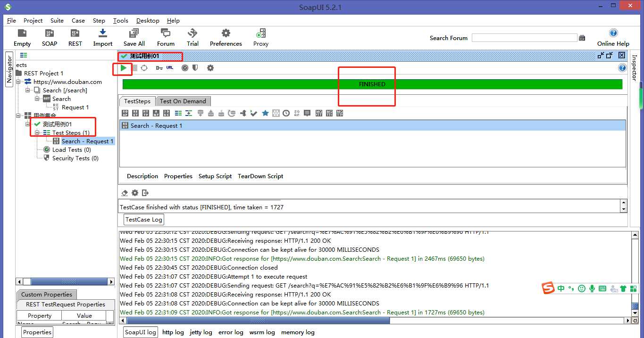
Task: Toggle Sogou IME Chinese/English mode 中 icon
Action: pyautogui.click(x=560, y=288)
